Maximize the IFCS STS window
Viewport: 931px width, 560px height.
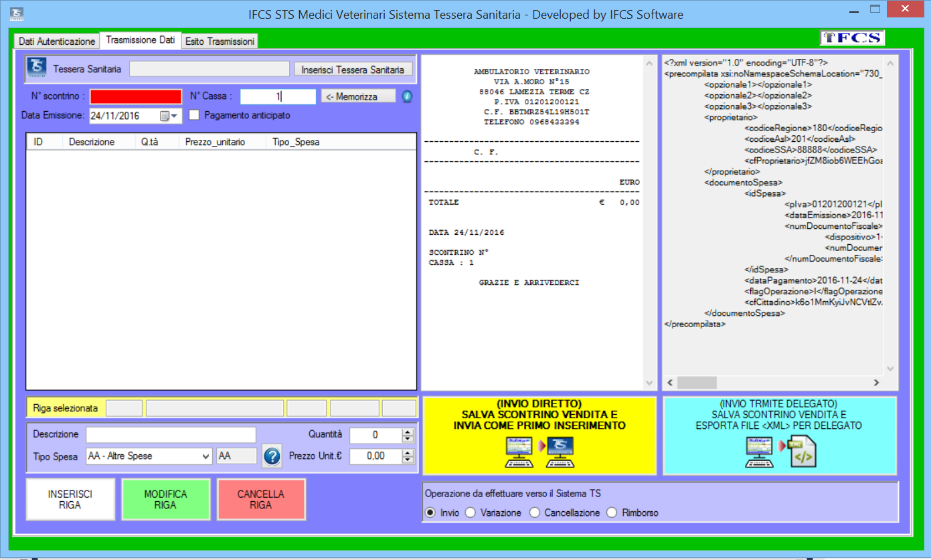pyautogui.click(x=875, y=9)
